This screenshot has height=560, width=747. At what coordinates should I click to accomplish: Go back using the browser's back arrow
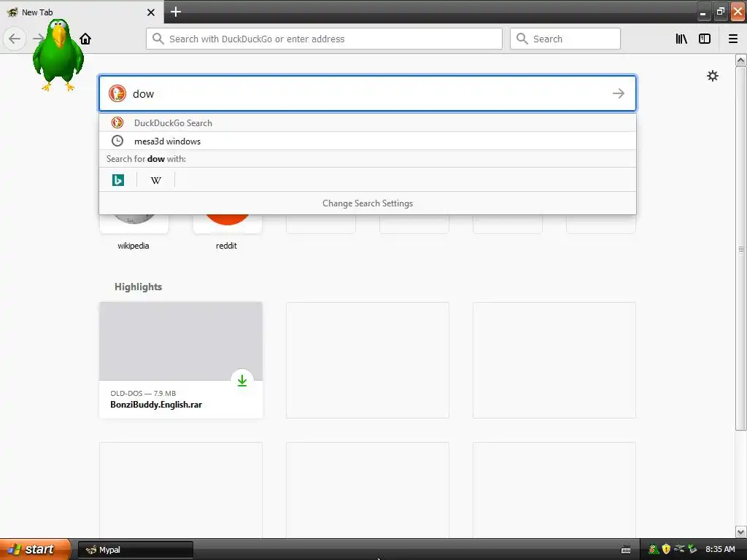click(x=15, y=39)
